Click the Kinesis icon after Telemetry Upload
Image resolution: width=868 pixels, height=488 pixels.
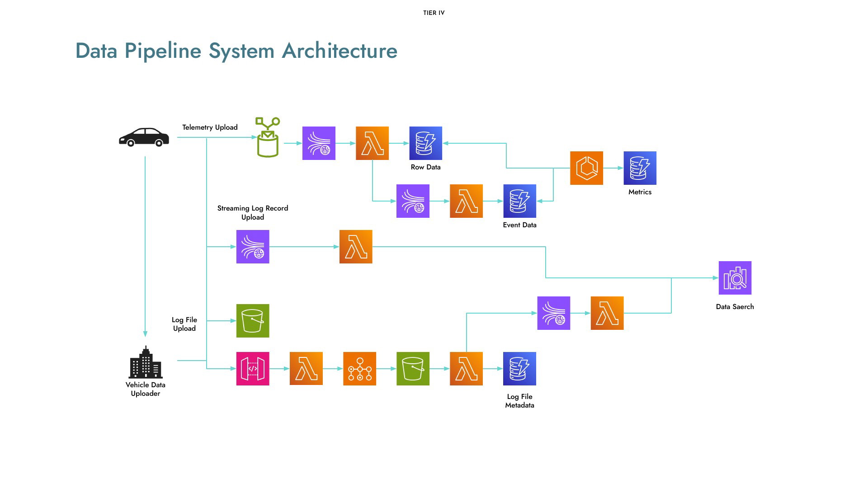pyautogui.click(x=319, y=143)
